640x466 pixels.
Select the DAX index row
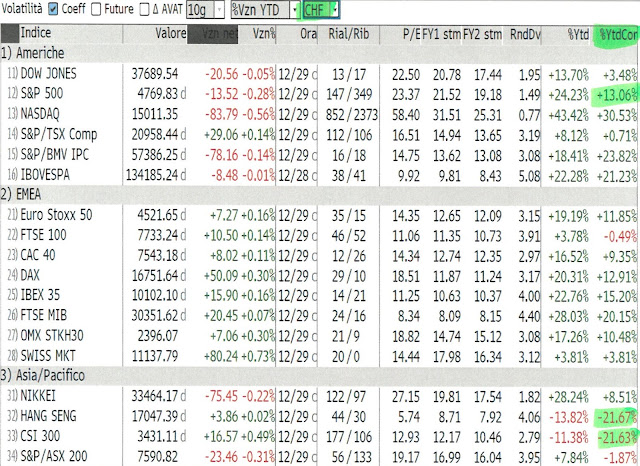click(x=319, y=275)
